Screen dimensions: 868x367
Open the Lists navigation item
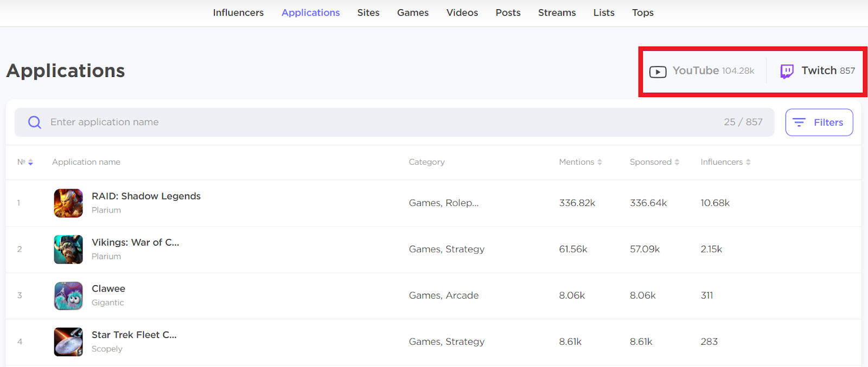604,12
